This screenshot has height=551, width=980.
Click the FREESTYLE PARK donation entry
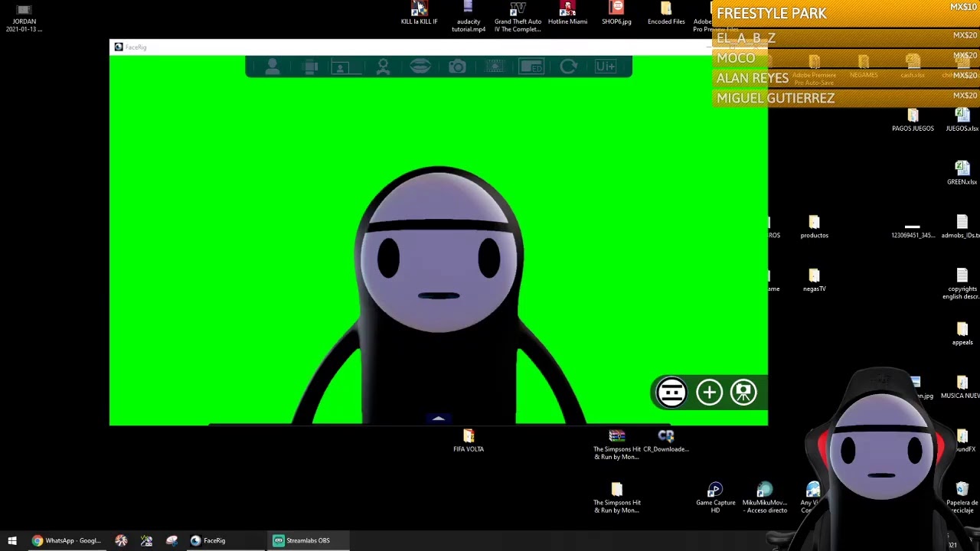[x=846, y=13]
